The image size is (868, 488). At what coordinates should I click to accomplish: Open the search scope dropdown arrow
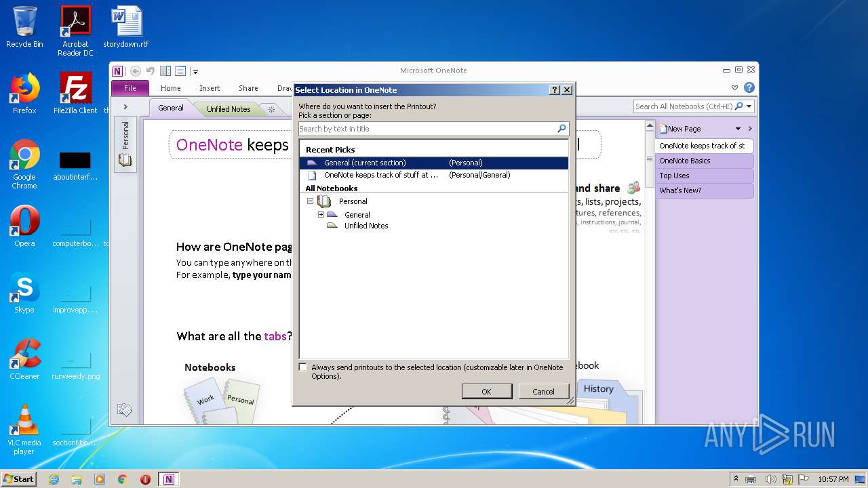[x=749, y=106]
